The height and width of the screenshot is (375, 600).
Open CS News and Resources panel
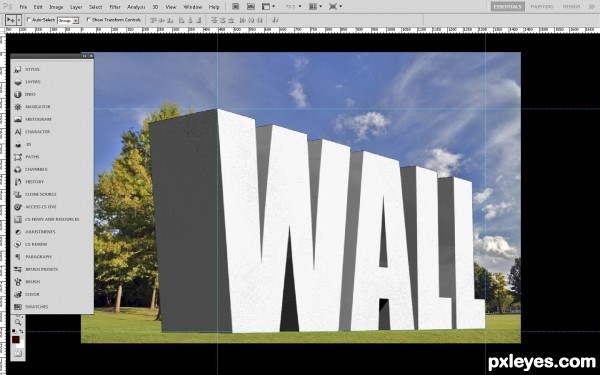47,219
